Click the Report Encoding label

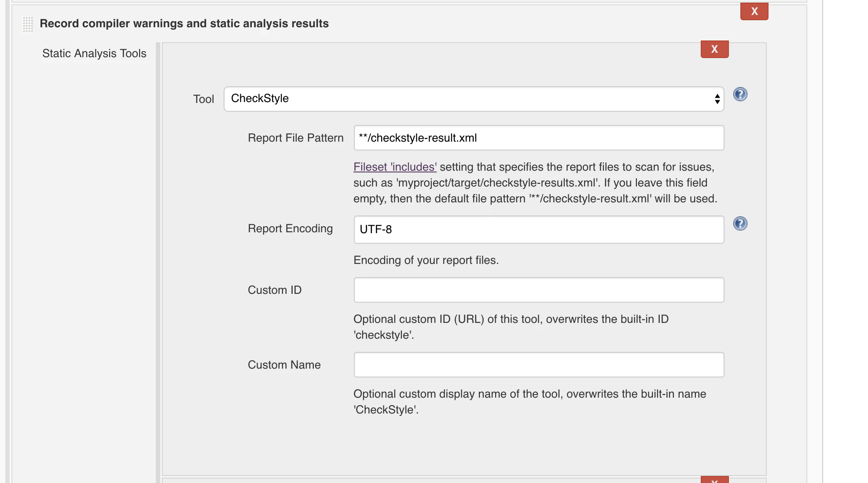coord(290,228)
